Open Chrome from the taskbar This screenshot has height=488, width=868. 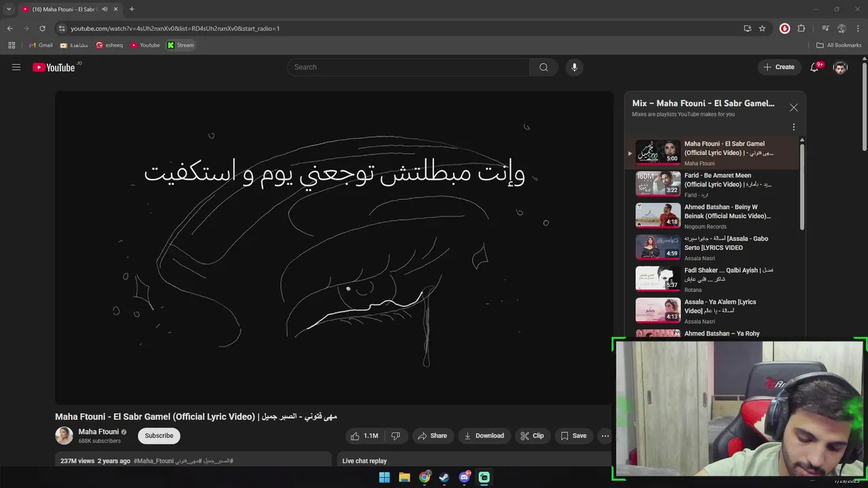tap(425, 477)
